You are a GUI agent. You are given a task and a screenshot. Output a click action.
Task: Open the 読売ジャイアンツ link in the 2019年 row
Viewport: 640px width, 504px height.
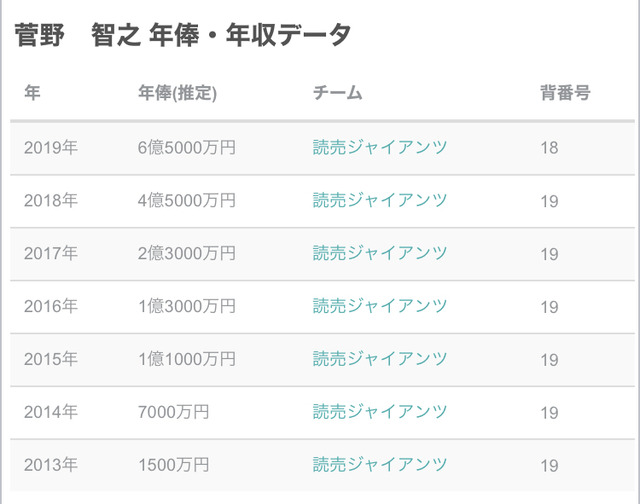(380, 148)
